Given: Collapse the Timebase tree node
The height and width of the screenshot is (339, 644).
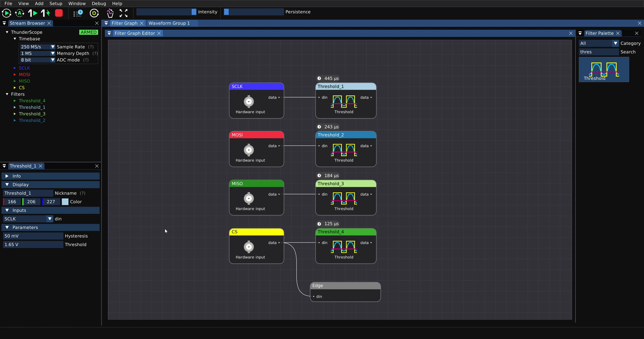Looking at the screenshot, I should point(15,39).
